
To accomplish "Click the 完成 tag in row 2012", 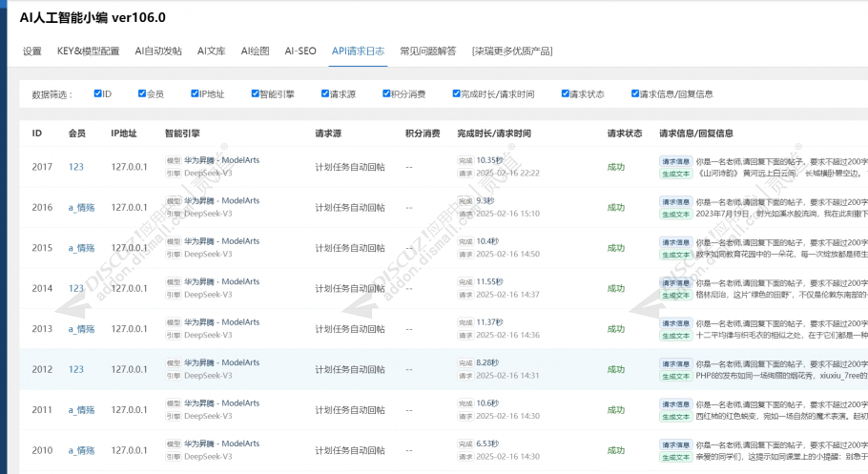I will [465, 362].
